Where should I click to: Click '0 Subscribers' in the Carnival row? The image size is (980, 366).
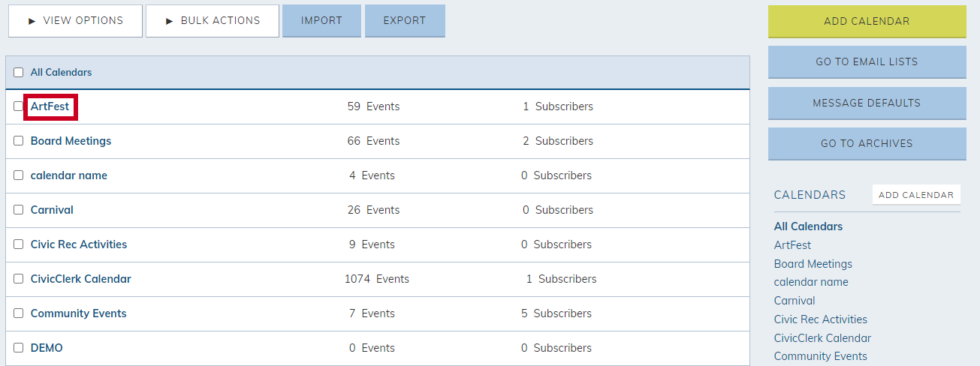coord(556,210)
